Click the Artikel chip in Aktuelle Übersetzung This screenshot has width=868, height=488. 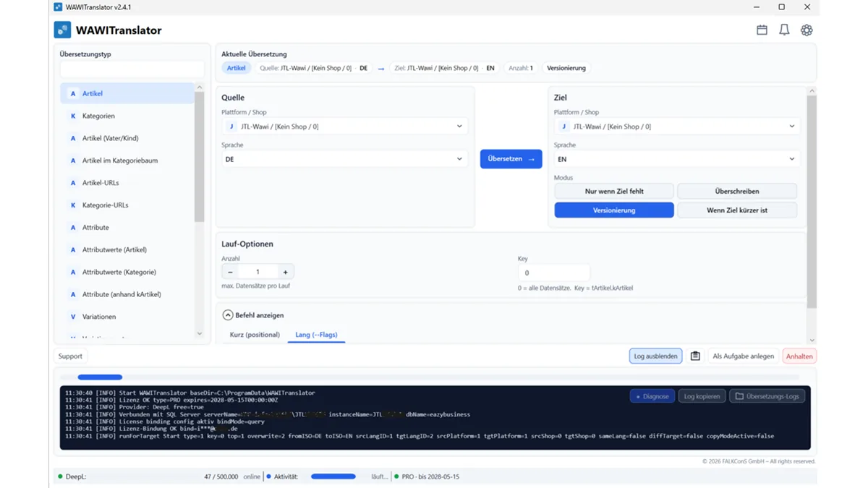(x=237, y=68)
